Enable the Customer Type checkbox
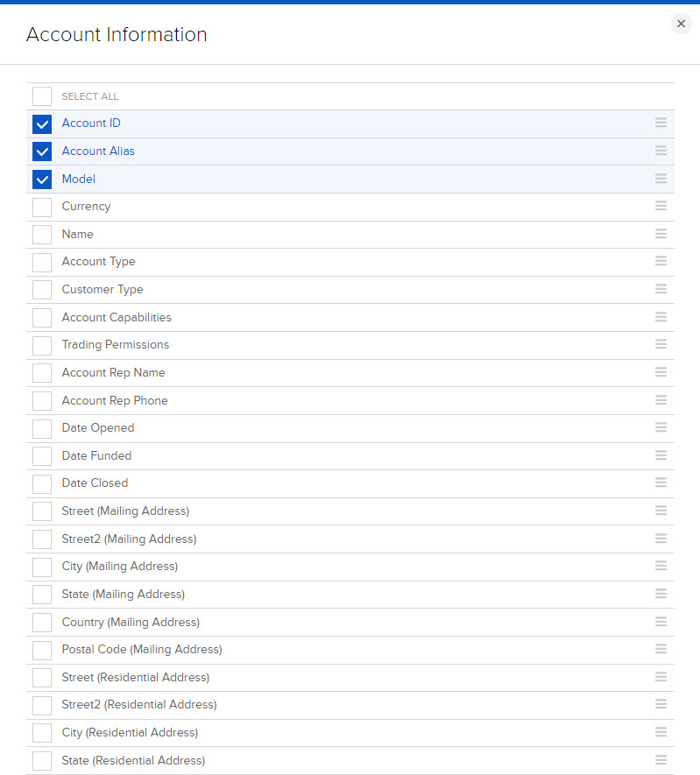700x775 pixels. [x=41, y=289]
